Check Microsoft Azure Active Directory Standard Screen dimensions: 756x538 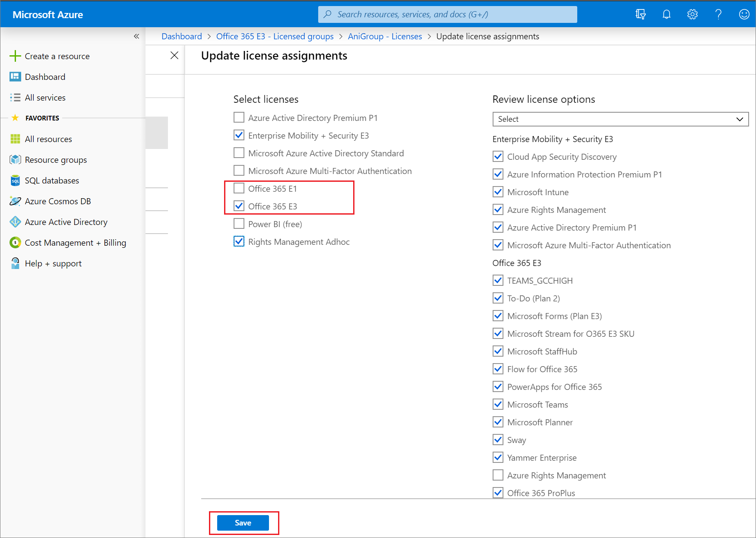click(x=239, y=153)
